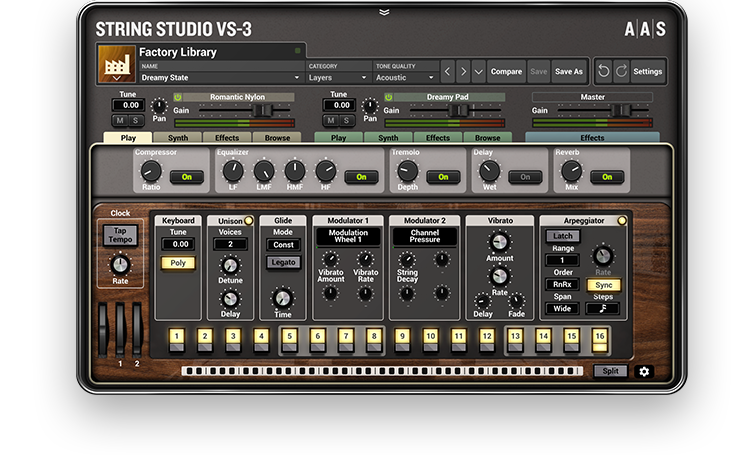Viewport: 756px width, 455px height.
Task: Open the Settings button
Action: pos(648,71)
